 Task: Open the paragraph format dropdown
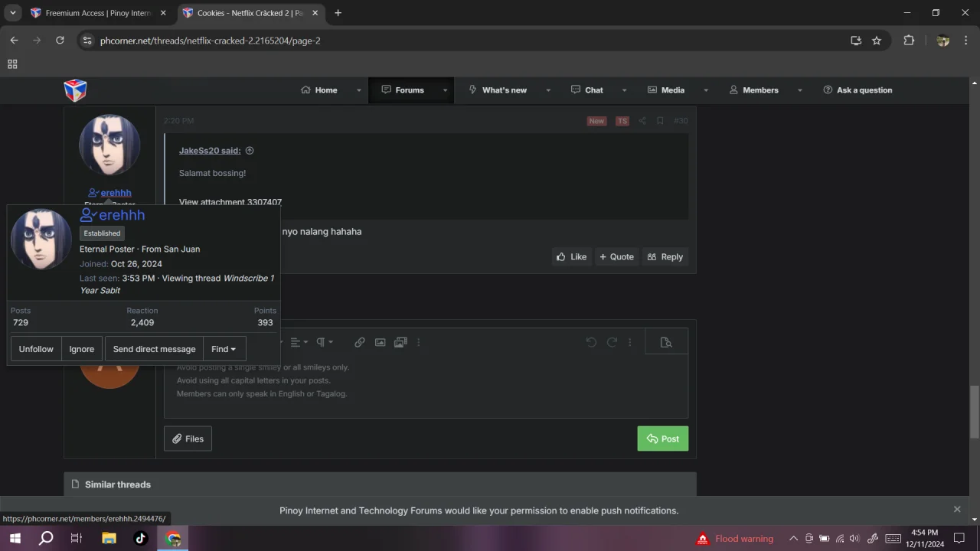click(x=325, y=342)
